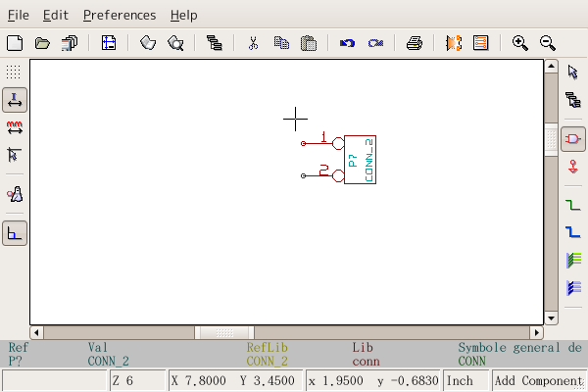Click the Undo arrow icon
This screenshot has width=588, height=392.
(347, 43)
